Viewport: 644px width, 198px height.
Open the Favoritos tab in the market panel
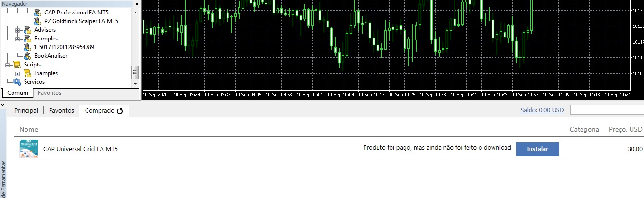[62, 111]
